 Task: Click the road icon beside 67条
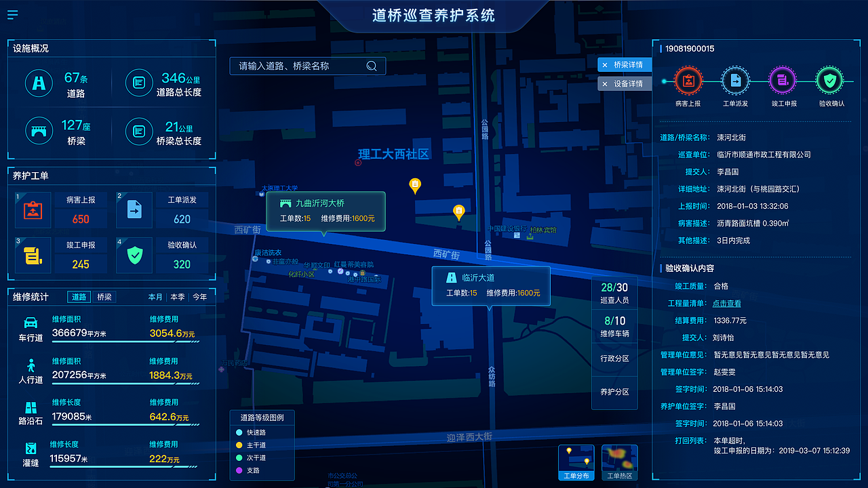[x=39, y=83]
